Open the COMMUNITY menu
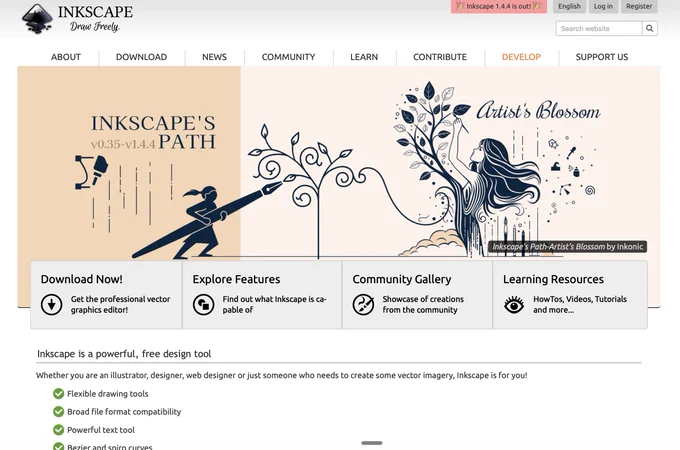680x450 pixels. point(288,57)
